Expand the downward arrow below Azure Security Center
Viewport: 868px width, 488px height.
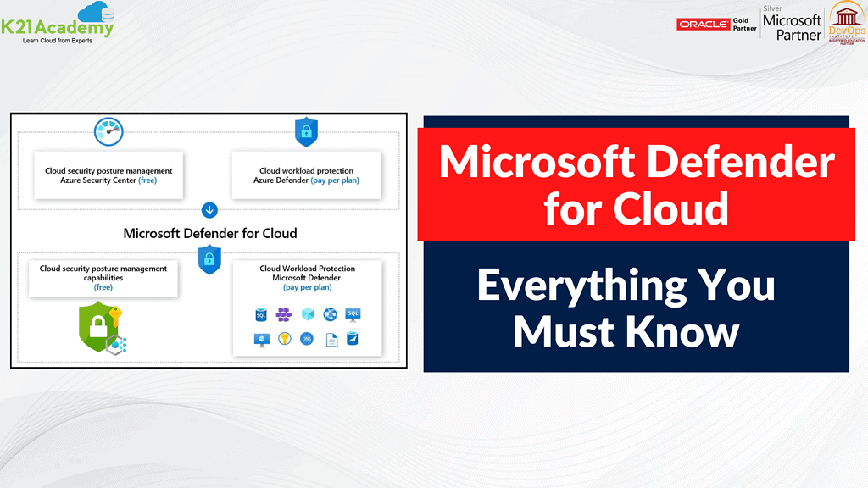click(x=209, y=210)
